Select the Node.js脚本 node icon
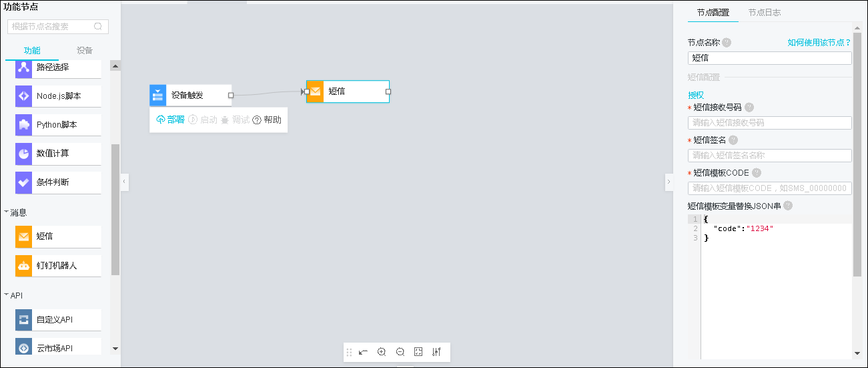This screenshot has height=368, width=868. click(x=24, y=96)
